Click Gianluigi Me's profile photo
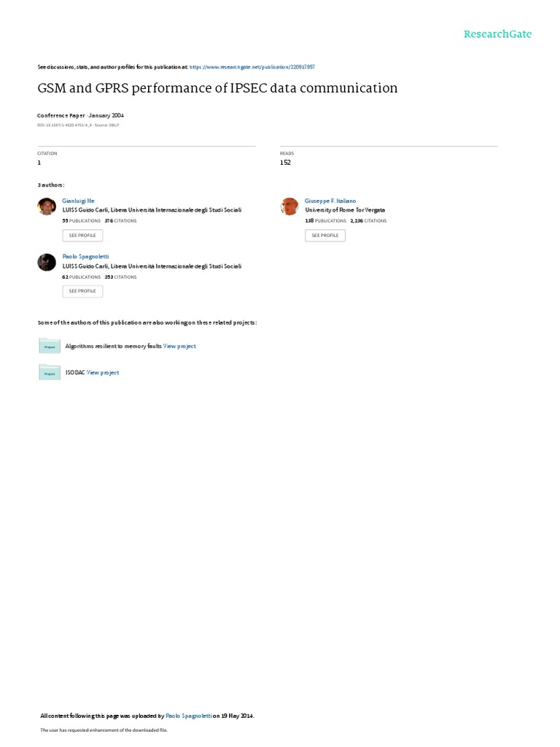The width and height of the screenshot is (560, 747). point(47,206)
